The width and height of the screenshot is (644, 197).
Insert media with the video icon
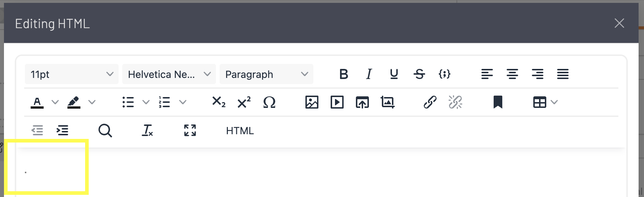click(x=337, y=102)
